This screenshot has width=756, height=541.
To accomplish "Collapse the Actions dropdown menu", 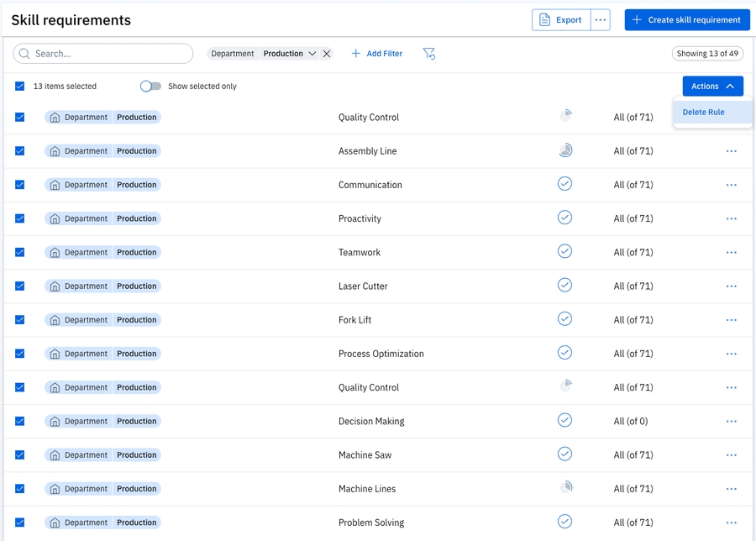I will click(x=712, y=87).
